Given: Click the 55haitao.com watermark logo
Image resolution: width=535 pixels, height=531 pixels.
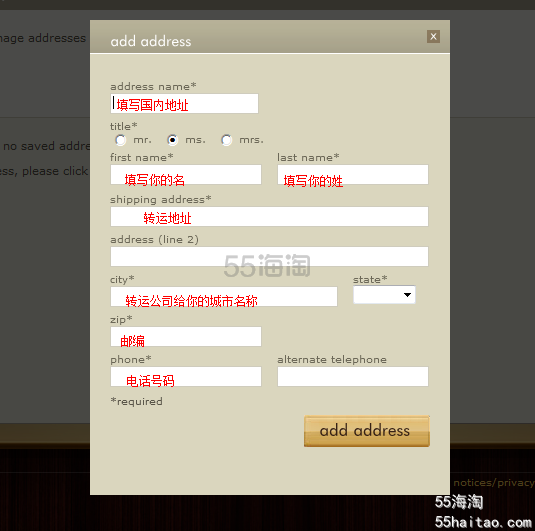Looking at the screenshot, I should point(483,512).
